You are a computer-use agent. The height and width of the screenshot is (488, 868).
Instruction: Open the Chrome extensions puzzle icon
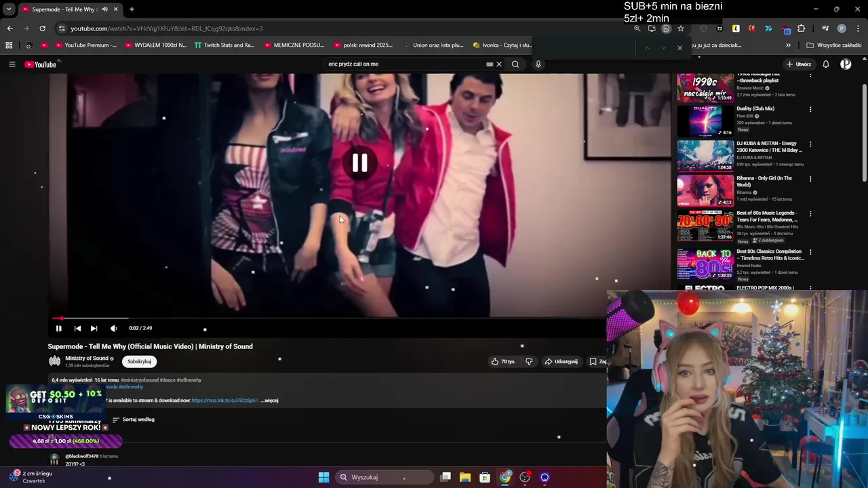(x=802, y=28)
